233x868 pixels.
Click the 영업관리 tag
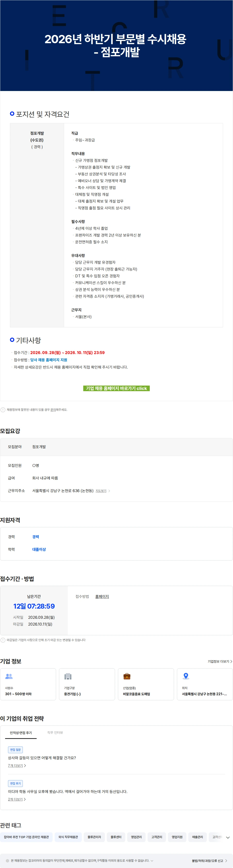[x=137, y=837]
